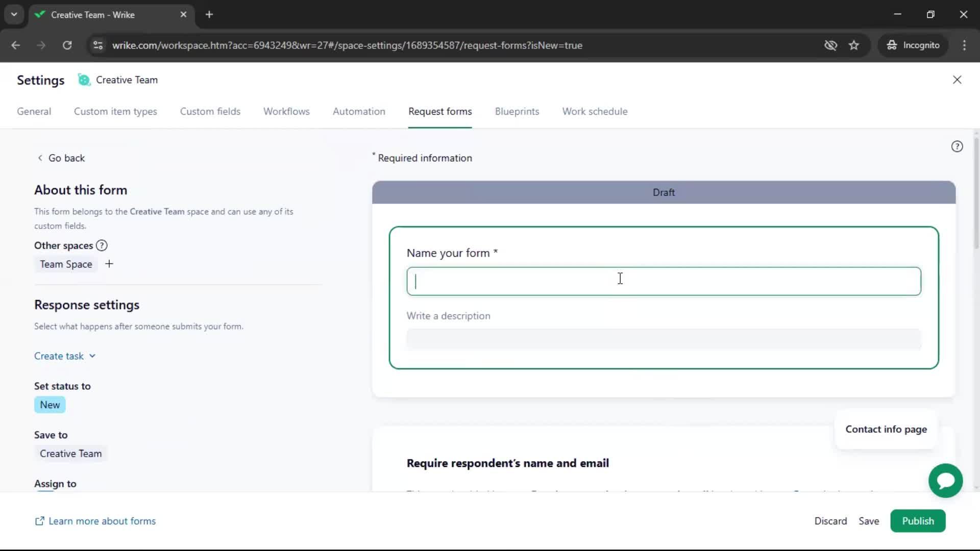Open the tab search dropdown arrow
This screenshot has height=551, width=980.
tap(14, 15)
